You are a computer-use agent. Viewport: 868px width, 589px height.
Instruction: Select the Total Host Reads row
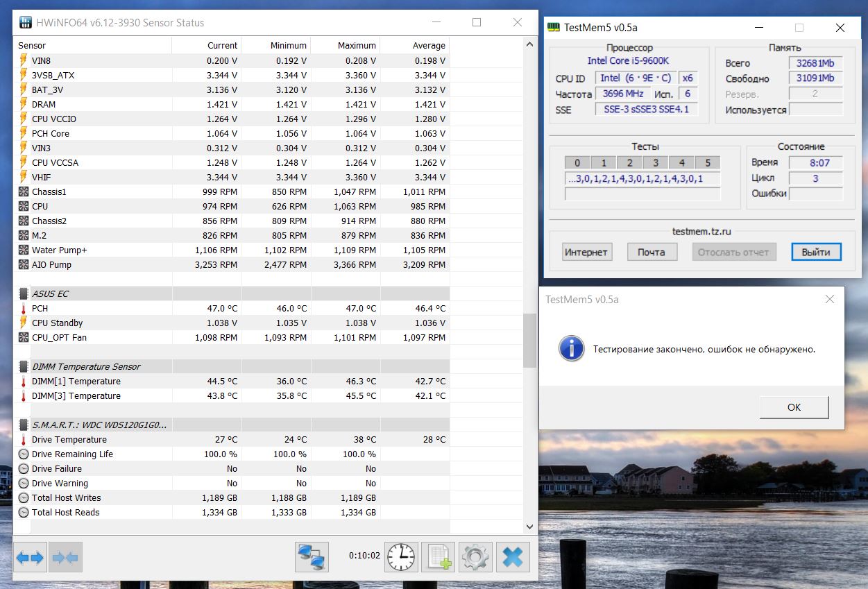232,512
